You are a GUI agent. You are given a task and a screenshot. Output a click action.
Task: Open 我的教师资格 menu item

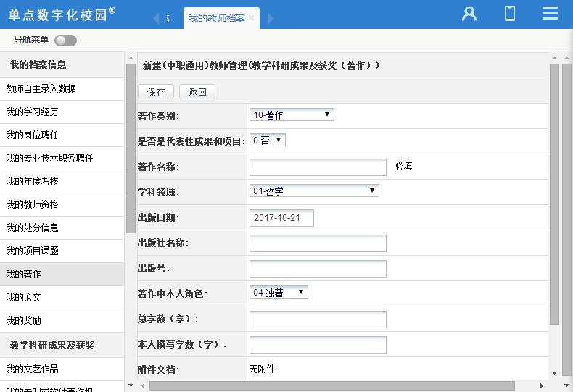click(62, 205)
